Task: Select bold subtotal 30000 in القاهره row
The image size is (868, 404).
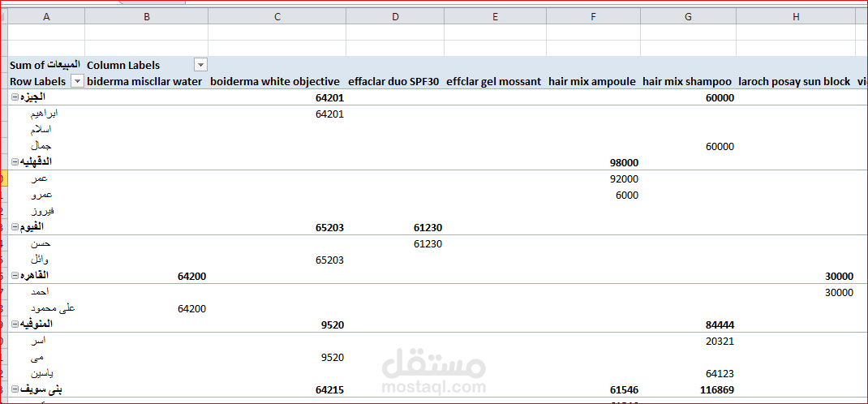Action: 839,276
